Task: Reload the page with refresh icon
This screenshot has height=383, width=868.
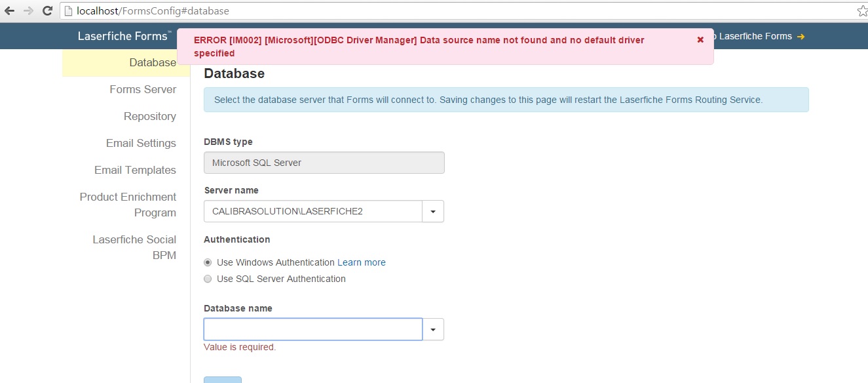Action: 47,11
